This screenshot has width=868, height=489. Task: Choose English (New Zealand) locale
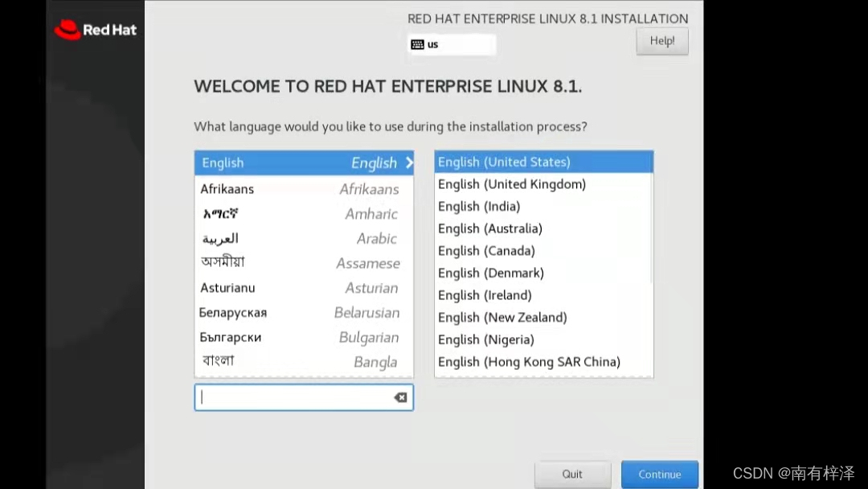[x=543, y=317]
